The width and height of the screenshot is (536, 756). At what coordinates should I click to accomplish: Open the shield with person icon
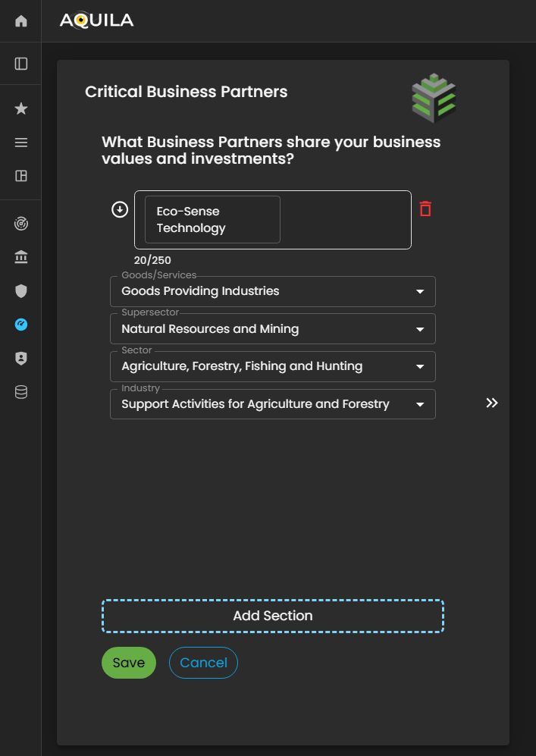[21, 359]
